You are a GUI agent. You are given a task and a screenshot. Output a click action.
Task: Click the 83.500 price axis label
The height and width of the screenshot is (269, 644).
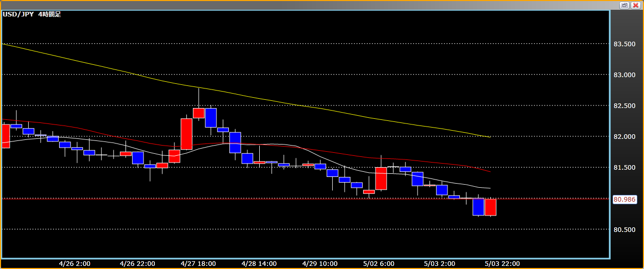(625, 44)
